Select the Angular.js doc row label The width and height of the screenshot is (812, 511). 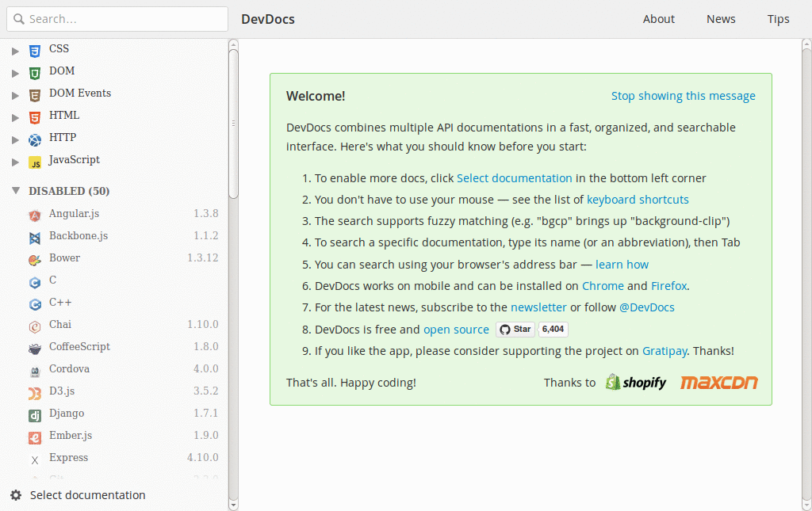(74, 214)
